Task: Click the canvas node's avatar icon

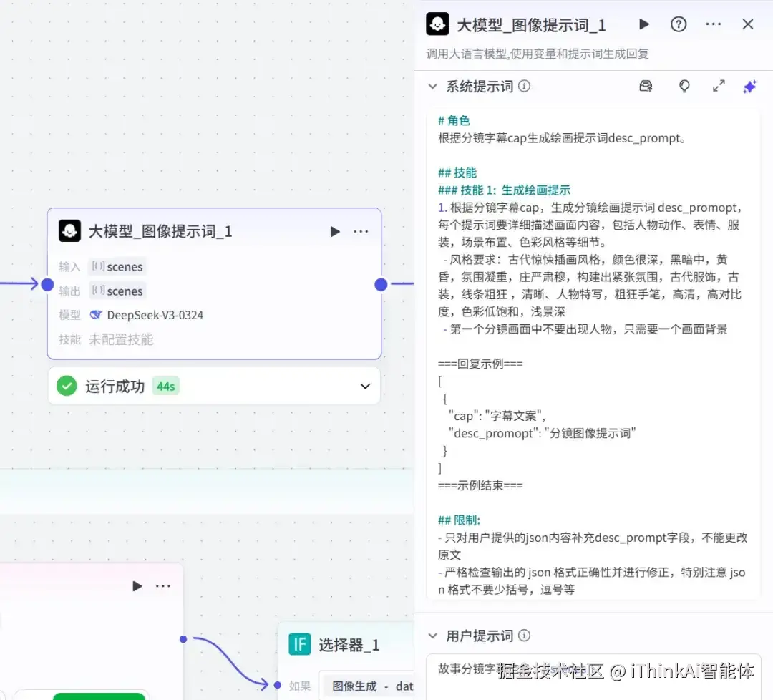Action: click(69, 230)
